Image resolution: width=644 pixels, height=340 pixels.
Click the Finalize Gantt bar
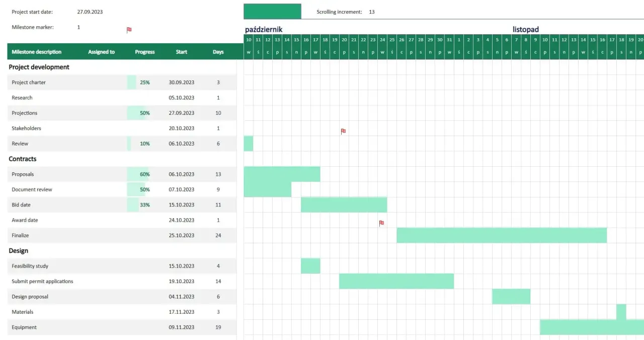502,235
